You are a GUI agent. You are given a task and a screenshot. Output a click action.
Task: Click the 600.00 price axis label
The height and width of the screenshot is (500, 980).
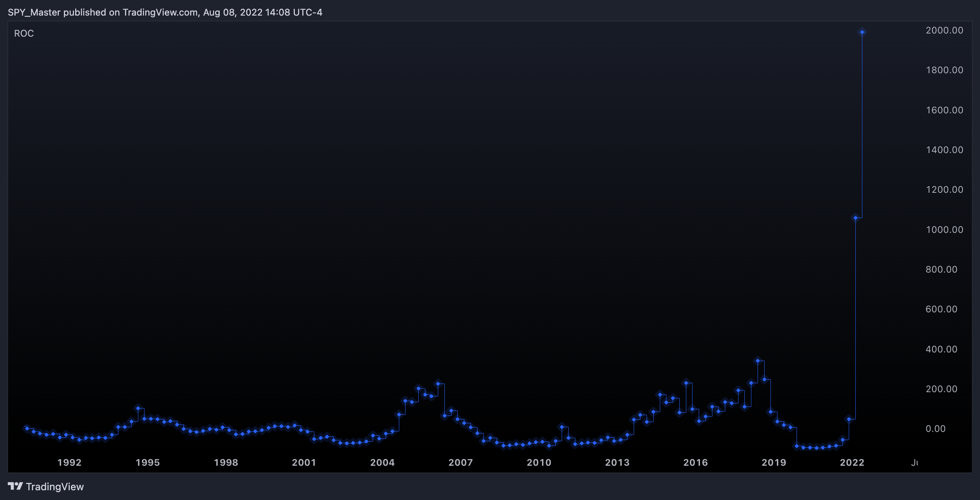coord(941,309)
